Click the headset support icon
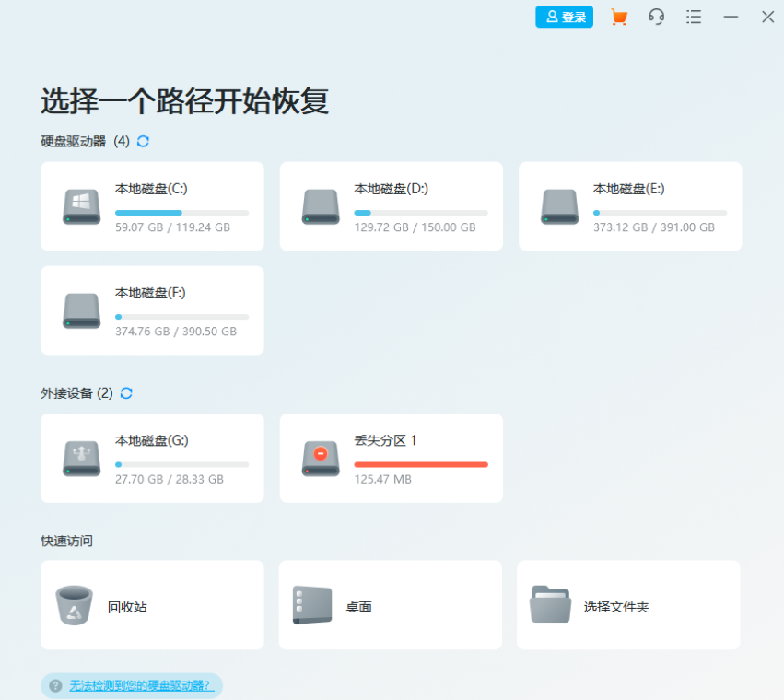 coord(657,17)
